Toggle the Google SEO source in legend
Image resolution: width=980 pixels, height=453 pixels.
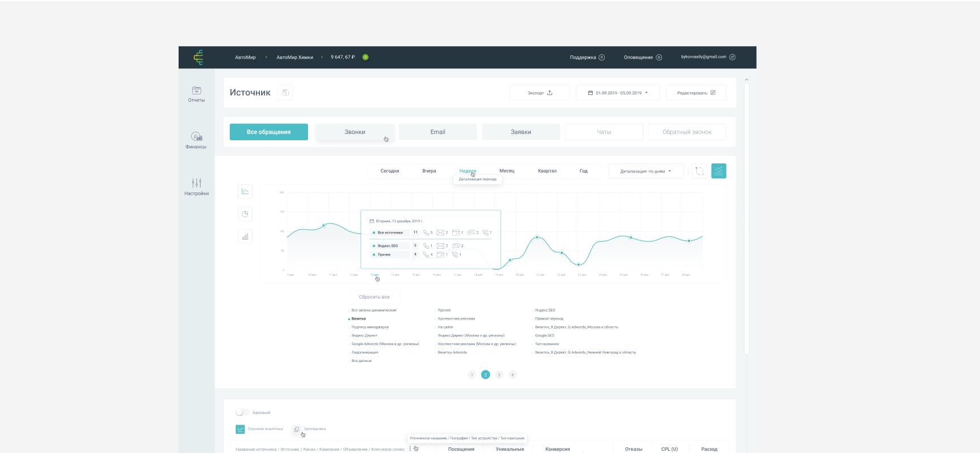click(x=543, y=335)
